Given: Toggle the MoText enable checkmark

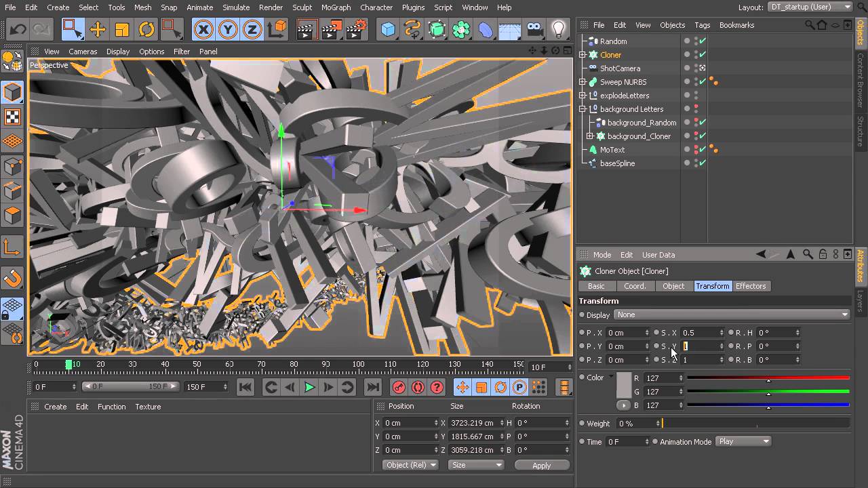Looking at the screenshot, I should click(x=703, y=149).
